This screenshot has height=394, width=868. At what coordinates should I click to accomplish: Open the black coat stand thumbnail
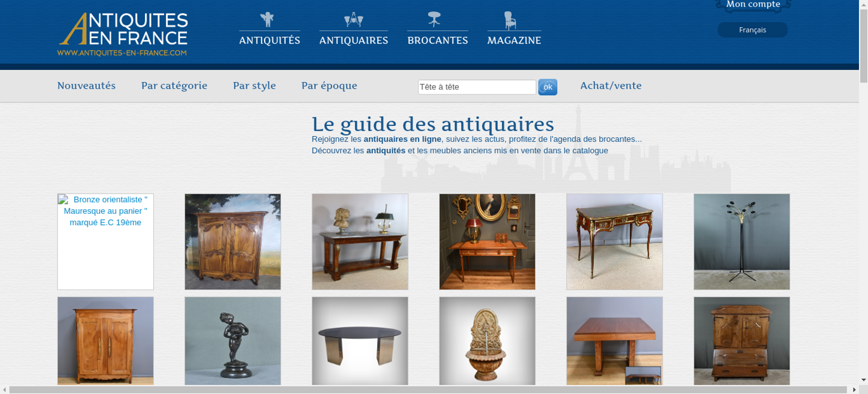click(x=742, y=242)
